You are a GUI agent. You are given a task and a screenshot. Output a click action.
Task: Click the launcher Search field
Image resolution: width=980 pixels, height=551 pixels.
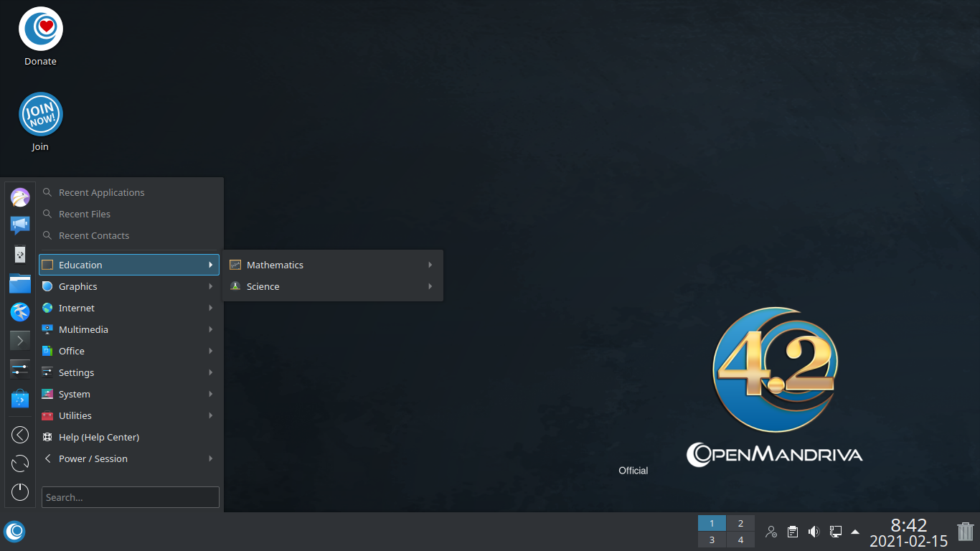(131, 497)
